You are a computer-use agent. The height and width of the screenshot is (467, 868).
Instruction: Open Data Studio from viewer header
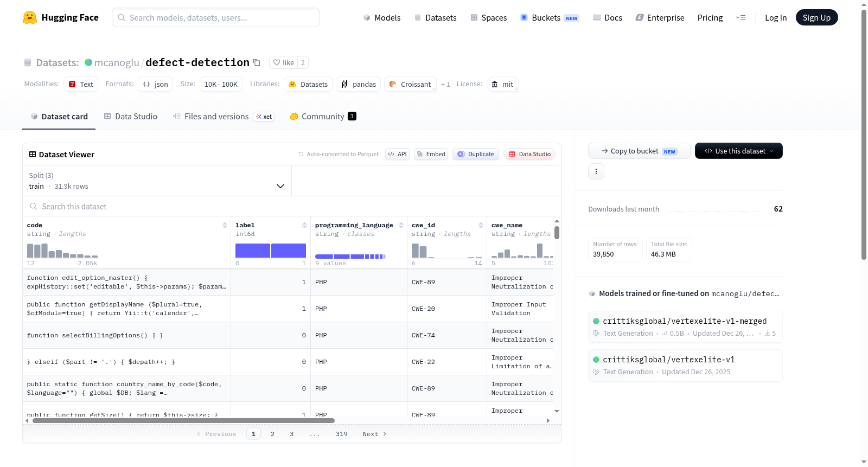click(x=529, y=154)
